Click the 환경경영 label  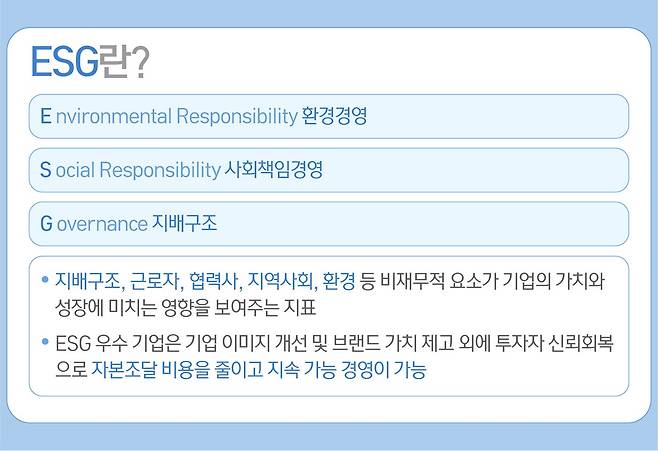(334, 116)
